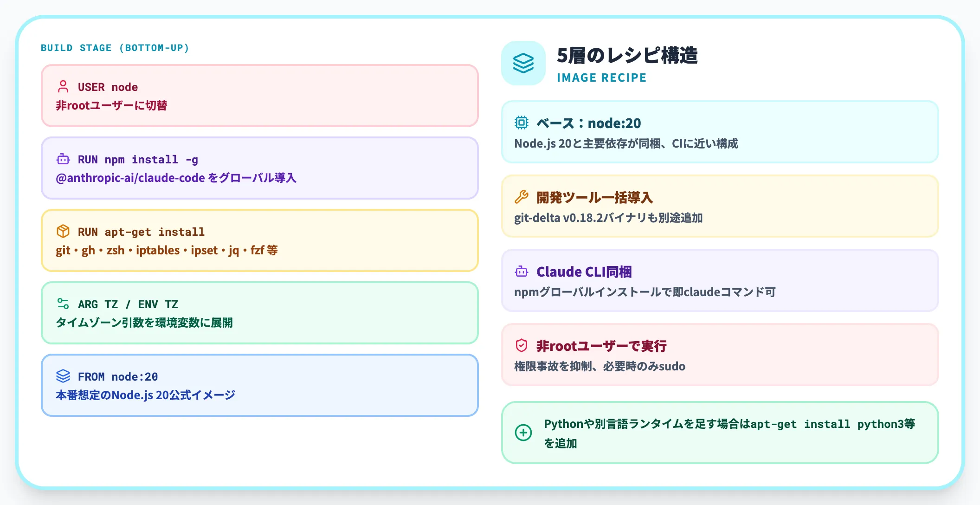Image resolution: width=980 pixels, height=505 pixels.
Task: Click the shield check icon beside 非rootユーザーで実行
Action: [522, 346]
